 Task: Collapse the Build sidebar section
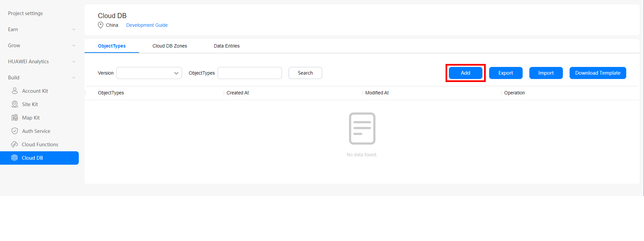pos(74,78)
